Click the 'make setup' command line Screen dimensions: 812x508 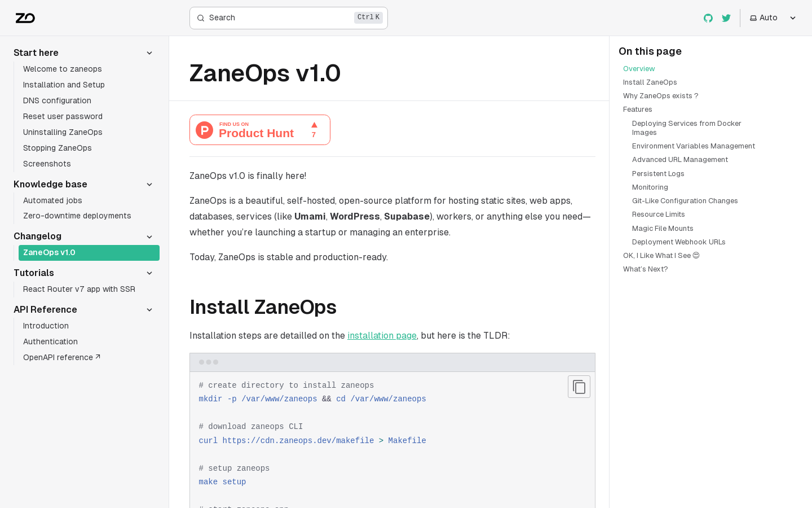pyautogui.click(x=222, y=482)
